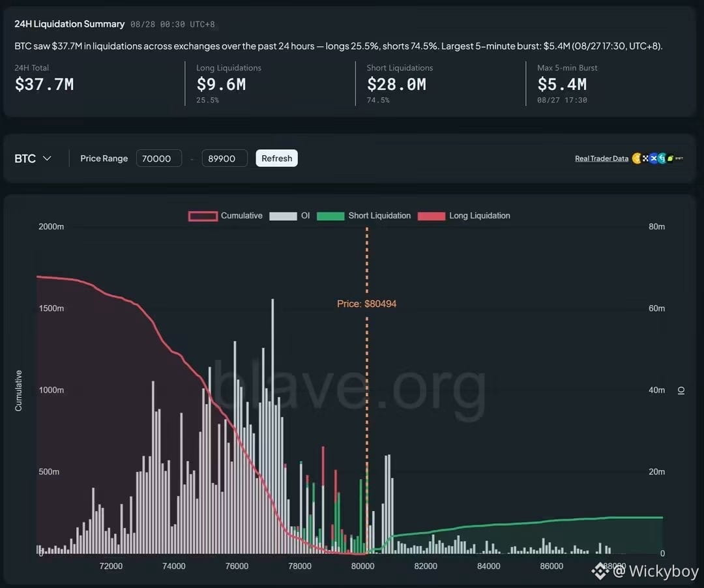Image resolution: width=704 pixels, height=588 pixels.
Task: Click the 60m OI axis label
Action: click(x=656, y=308)
